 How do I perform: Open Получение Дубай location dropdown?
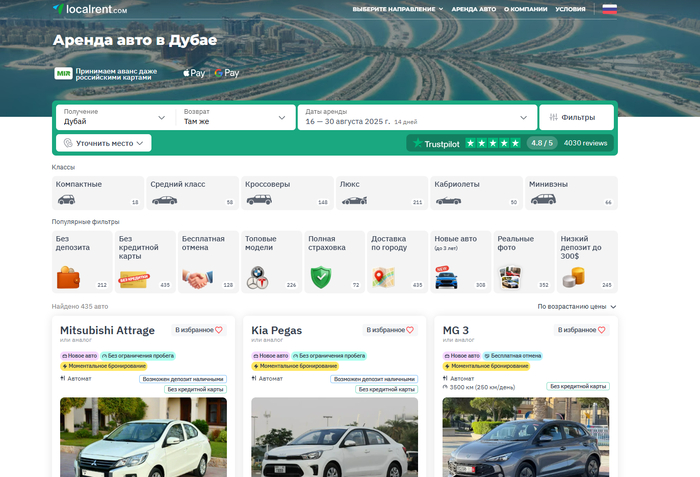click(x=115, y=117)
